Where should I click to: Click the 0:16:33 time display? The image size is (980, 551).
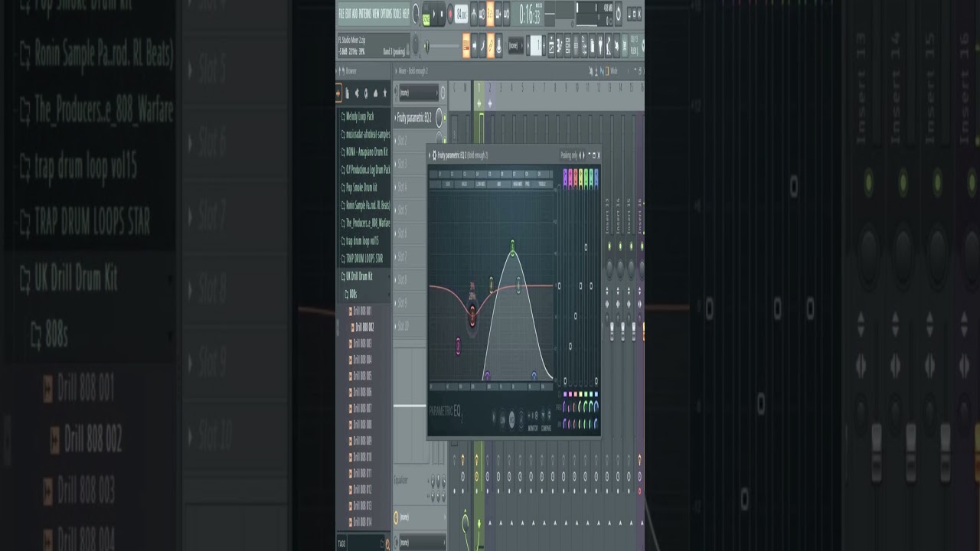point(530,14)
